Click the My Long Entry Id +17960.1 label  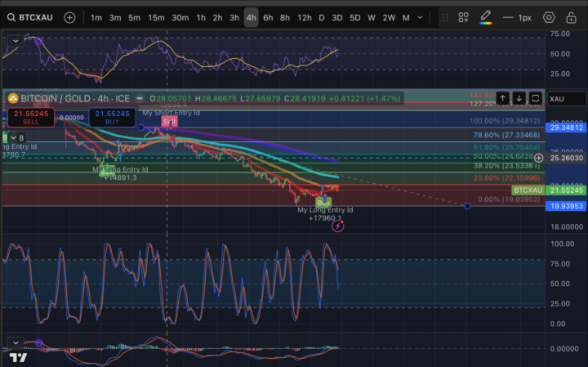[325, 214]
